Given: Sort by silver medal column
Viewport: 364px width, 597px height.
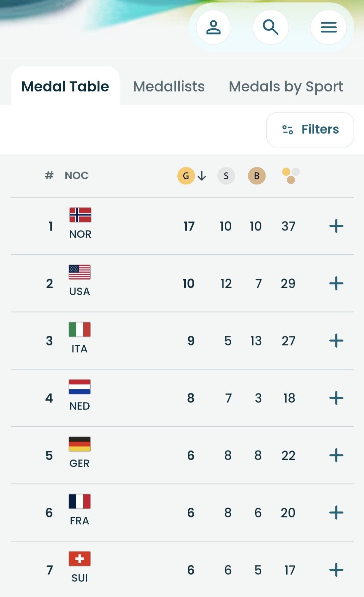Looking at the screenshot, I should [226, 176].
